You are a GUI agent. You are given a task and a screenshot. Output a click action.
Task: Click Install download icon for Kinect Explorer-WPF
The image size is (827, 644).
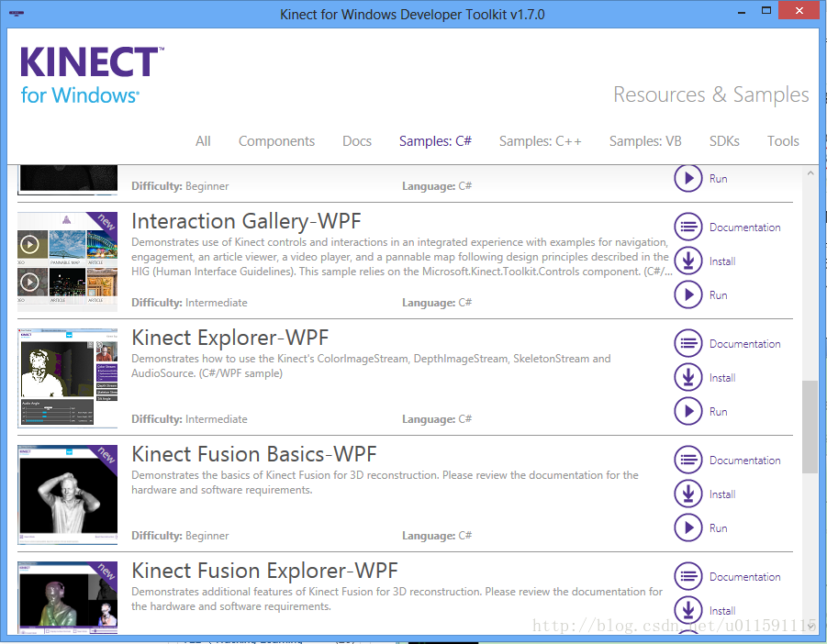687,377
